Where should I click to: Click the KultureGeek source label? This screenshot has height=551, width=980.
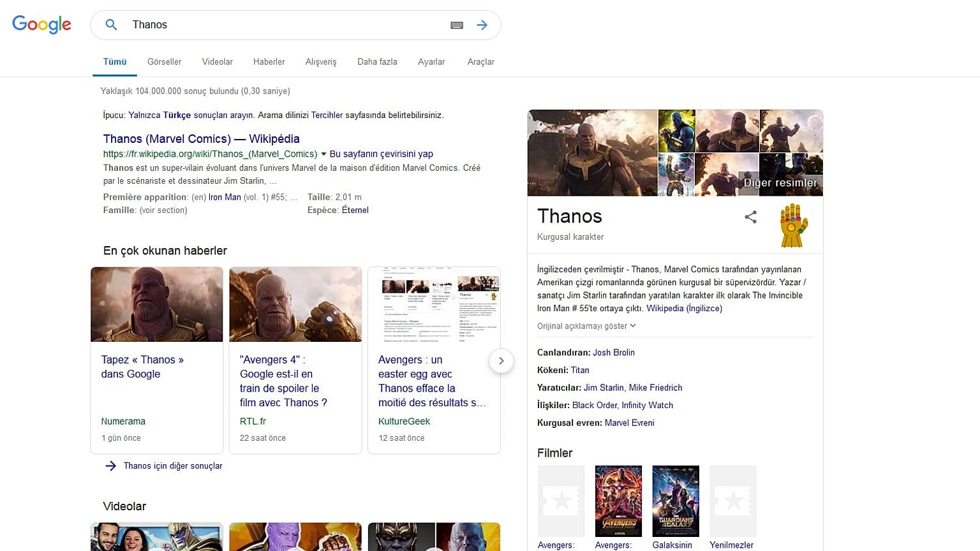point(404,422)
